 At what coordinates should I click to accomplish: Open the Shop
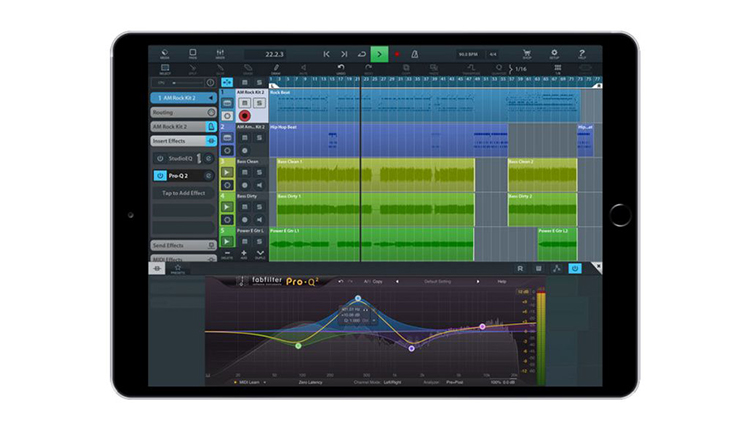click(x=527, y=54)
